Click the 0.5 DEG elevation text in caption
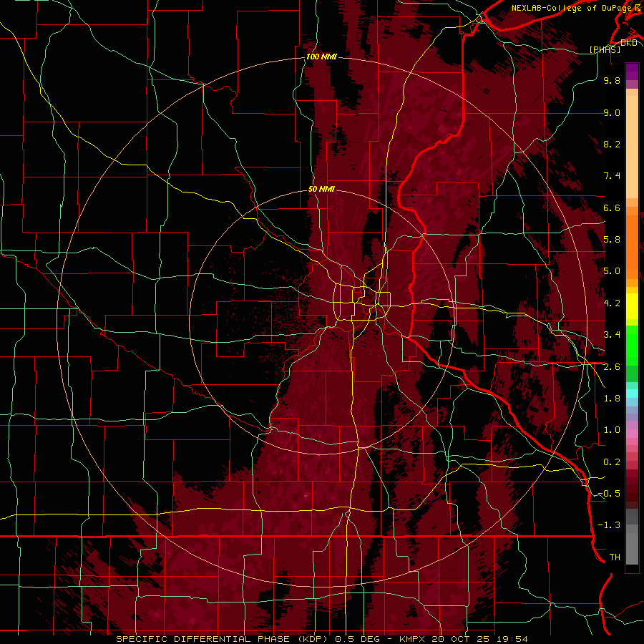The width and height of the screenshot is (644, 644). point(358,639)
